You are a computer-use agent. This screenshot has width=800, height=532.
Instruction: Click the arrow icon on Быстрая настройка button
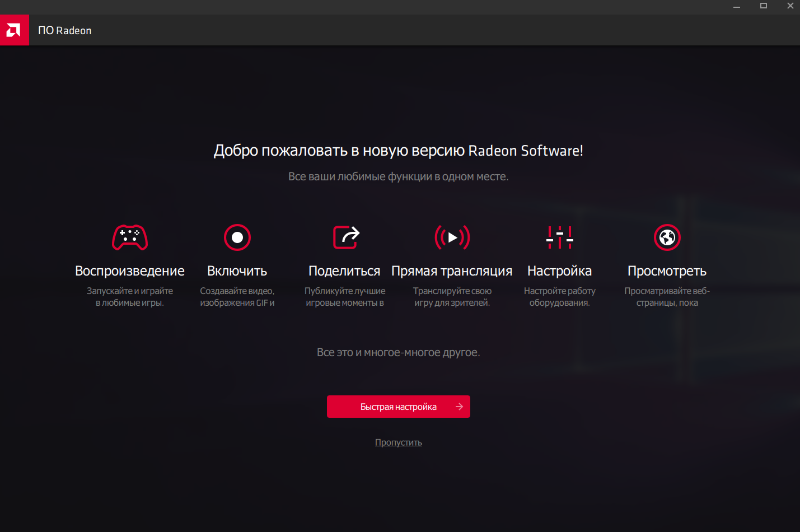point(459,407)
